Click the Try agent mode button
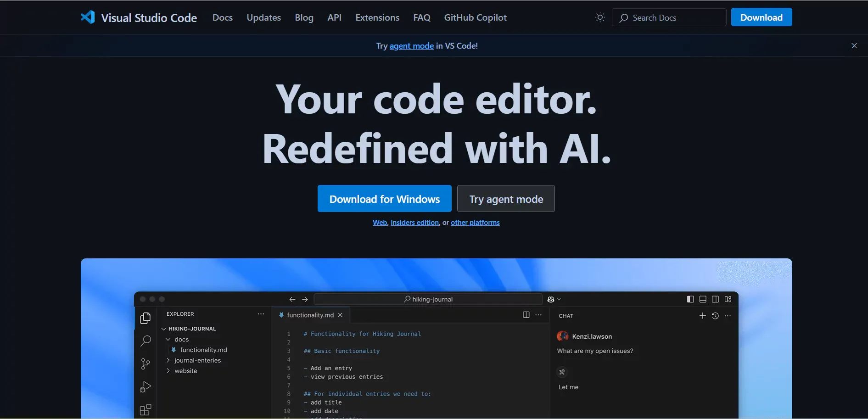 (506, 199)
